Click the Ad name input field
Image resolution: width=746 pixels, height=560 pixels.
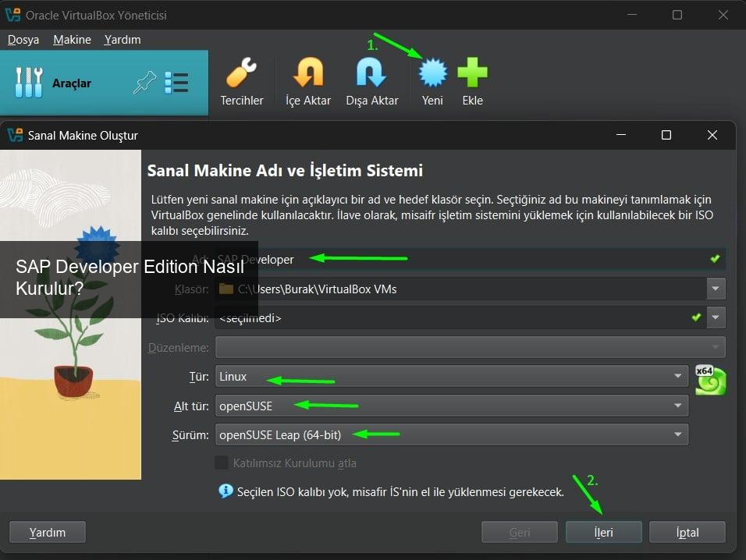[468, 259]
